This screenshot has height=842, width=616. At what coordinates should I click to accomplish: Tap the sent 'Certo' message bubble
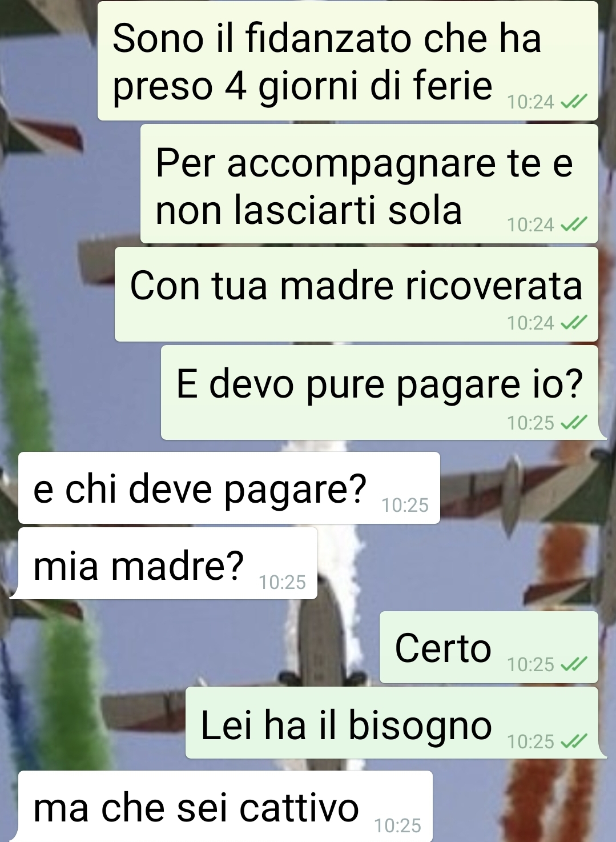489,647
